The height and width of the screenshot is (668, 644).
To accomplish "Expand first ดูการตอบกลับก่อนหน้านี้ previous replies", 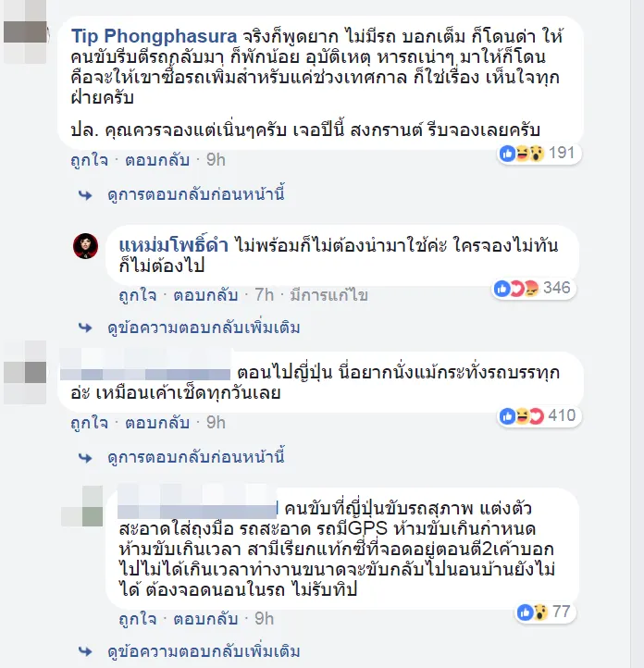I will (x=196, y=194).
